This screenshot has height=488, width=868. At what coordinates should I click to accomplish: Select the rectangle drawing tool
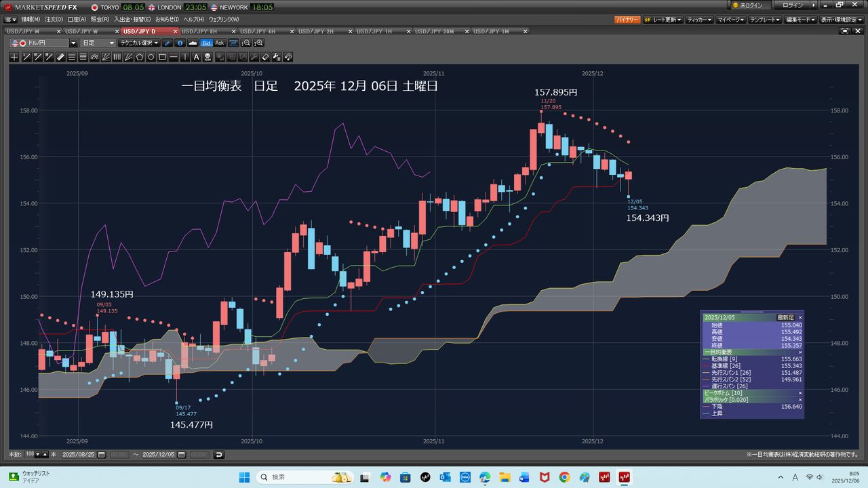pyautogui.click(x=163, y=57)
